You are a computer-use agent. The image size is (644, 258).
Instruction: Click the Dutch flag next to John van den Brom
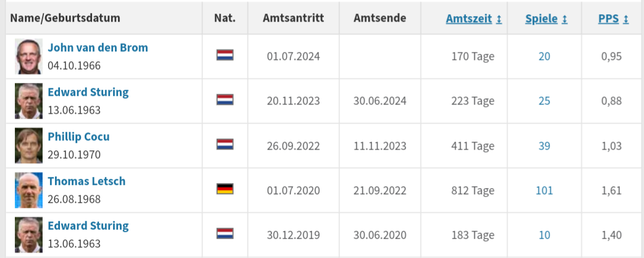[x=225, y=55]
